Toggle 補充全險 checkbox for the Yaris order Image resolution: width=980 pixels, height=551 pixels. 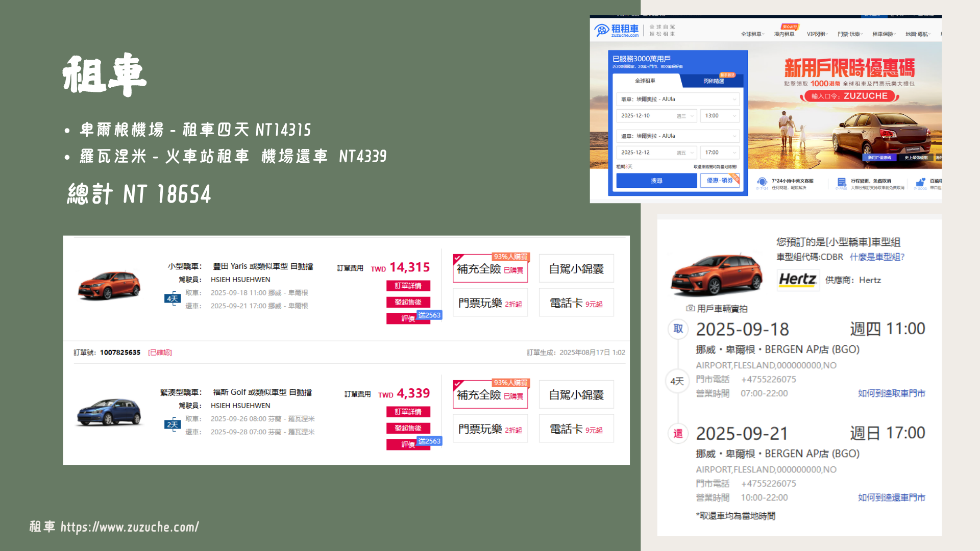(458, 259)
